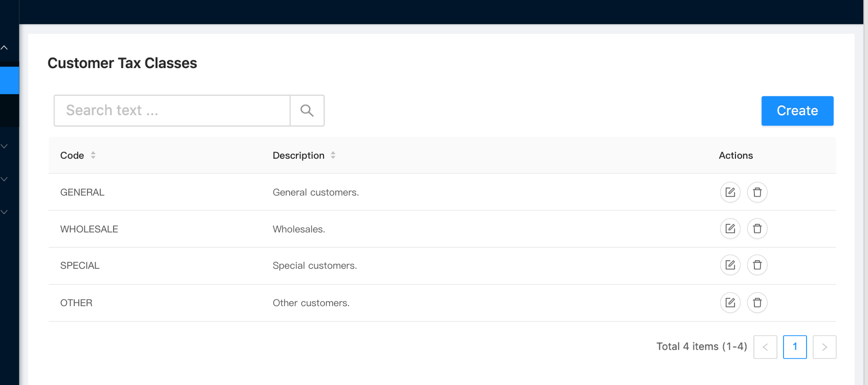Click the next page arrow
Viewport: 868px width, 385px height.
point(824,347)
